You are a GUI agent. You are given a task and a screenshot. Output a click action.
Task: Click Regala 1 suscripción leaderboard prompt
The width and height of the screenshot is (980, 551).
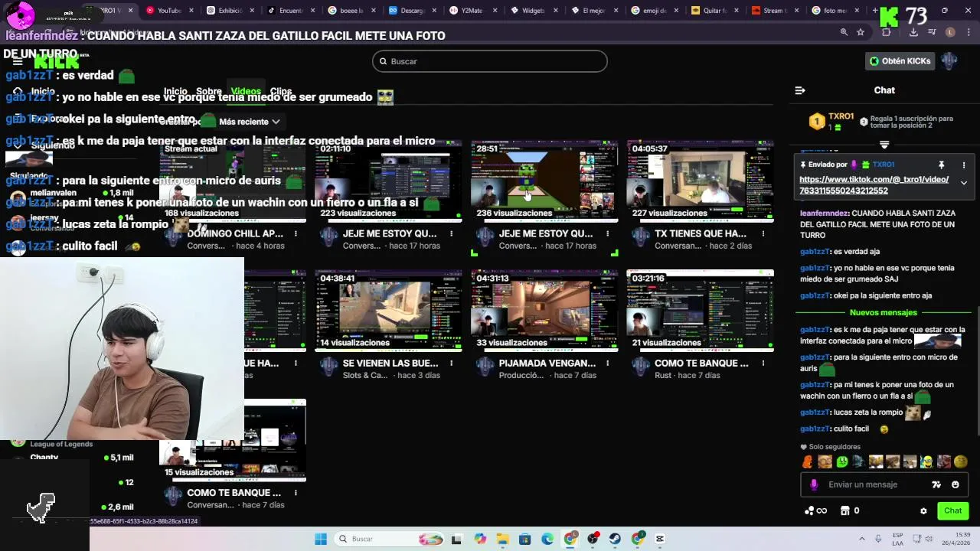tap(911, 122)
